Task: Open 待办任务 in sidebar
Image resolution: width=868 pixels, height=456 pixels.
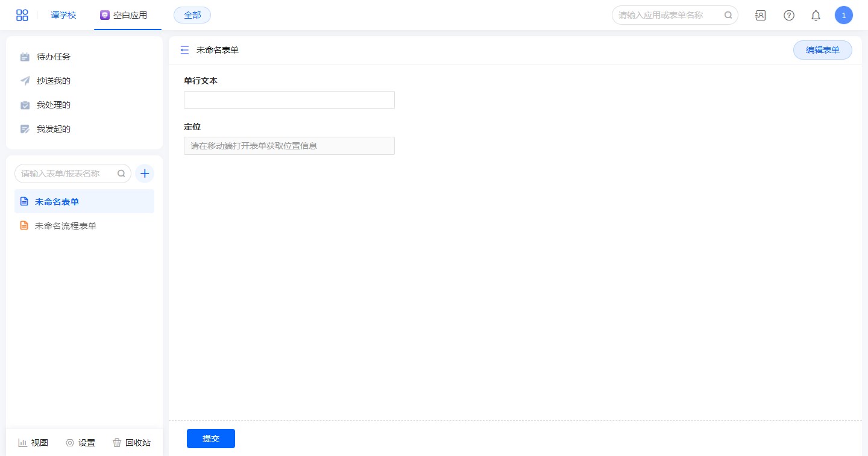Action: point(53,57)
